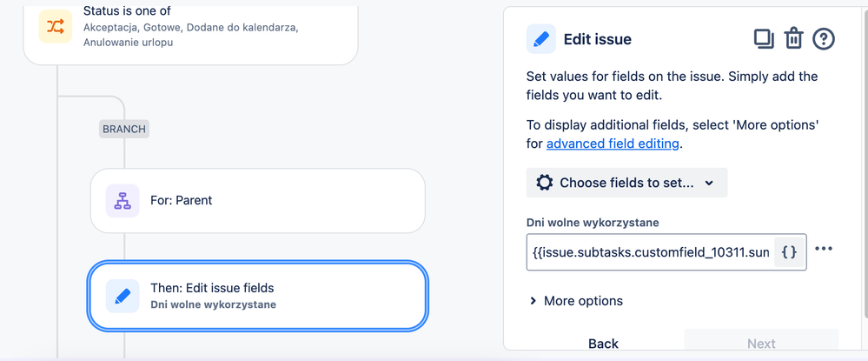Open help via question mark icon

(x=824, y=39)
